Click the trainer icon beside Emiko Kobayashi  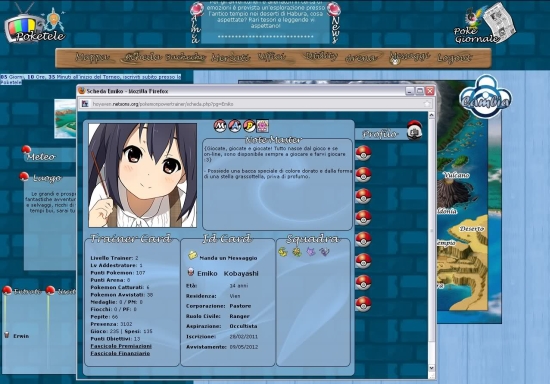click(x=191, y=272)
